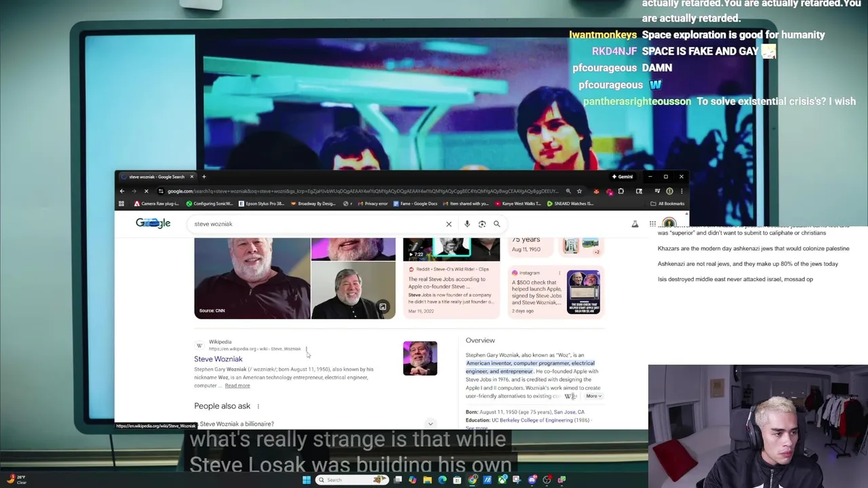Click the Chrome forward arrow
Image resolution: width=868 pixels, height=488 pixels.
coord(134,191)
